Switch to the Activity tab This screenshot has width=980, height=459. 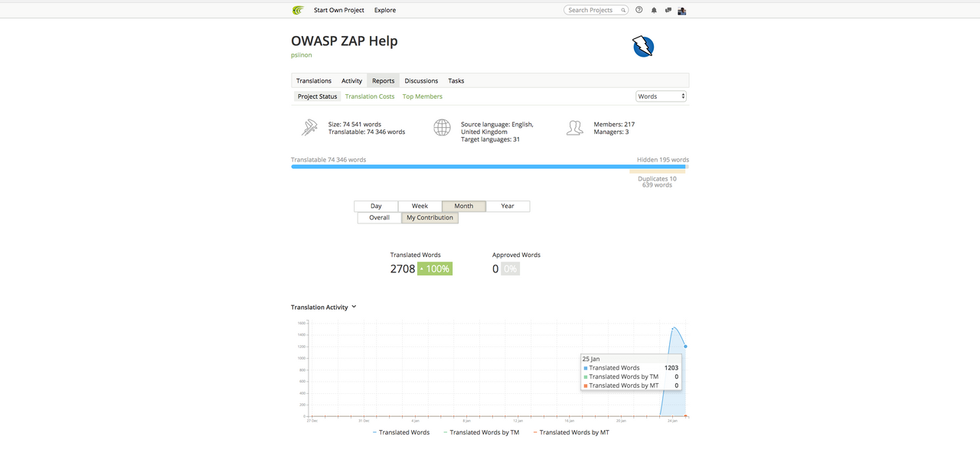pos(351,80)
